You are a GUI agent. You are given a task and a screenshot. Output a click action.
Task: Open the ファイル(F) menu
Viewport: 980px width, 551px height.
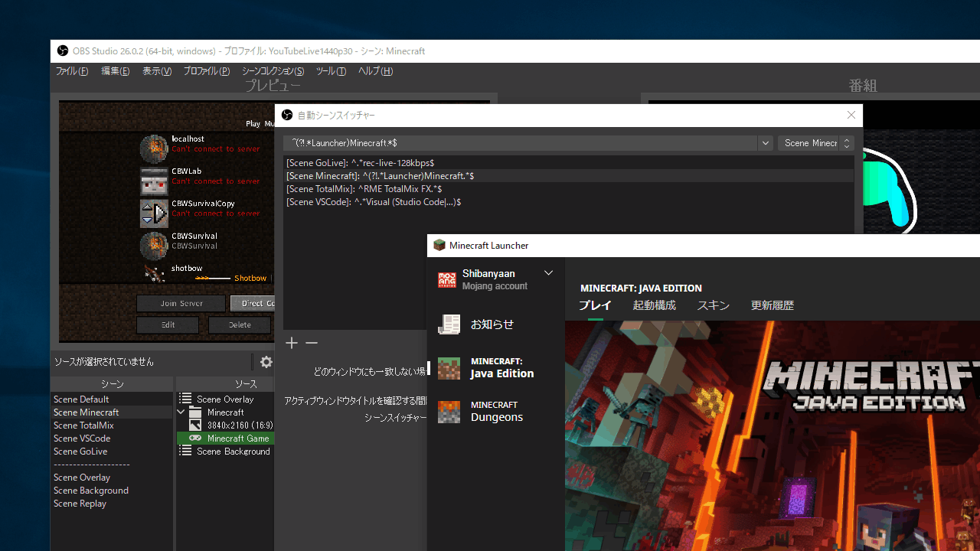pos(72,71)
